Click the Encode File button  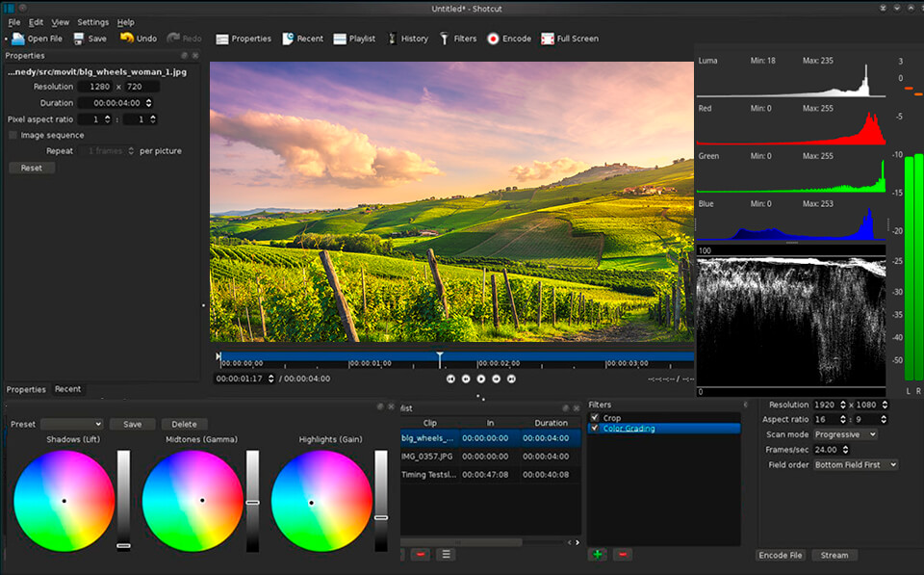[781, 555]
